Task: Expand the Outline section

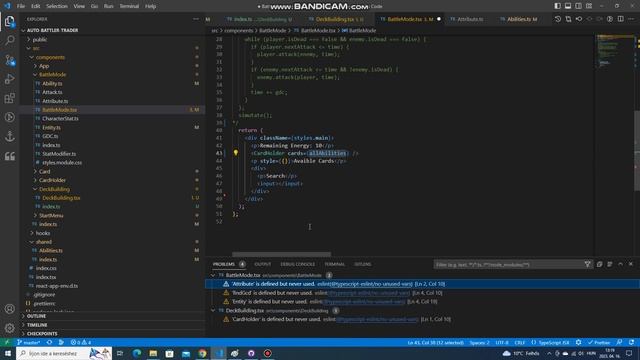Action: 36,316
